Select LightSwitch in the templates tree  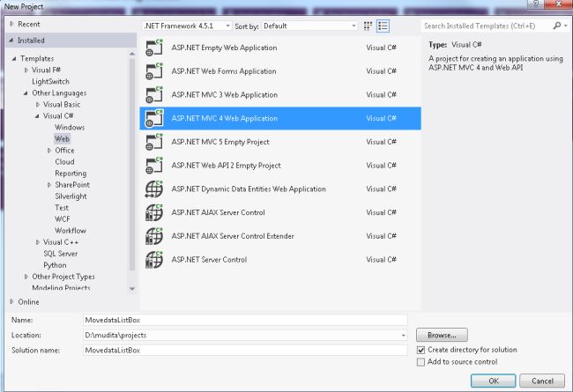(50, 81)
